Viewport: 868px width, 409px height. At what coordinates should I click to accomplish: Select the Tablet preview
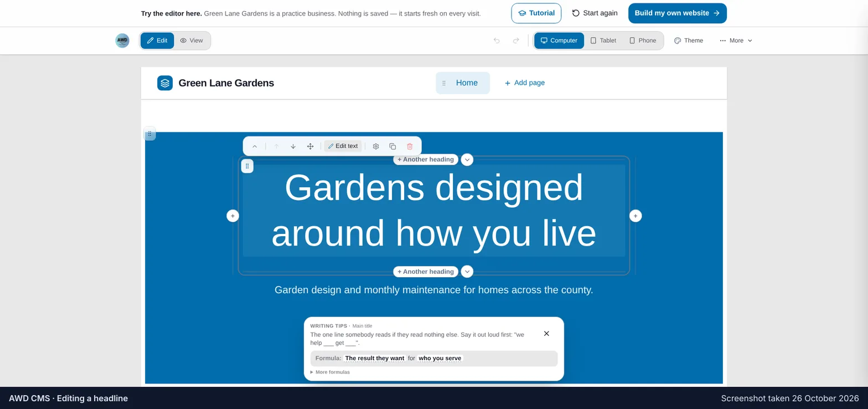pyautogui.click(x=603, y=40)
